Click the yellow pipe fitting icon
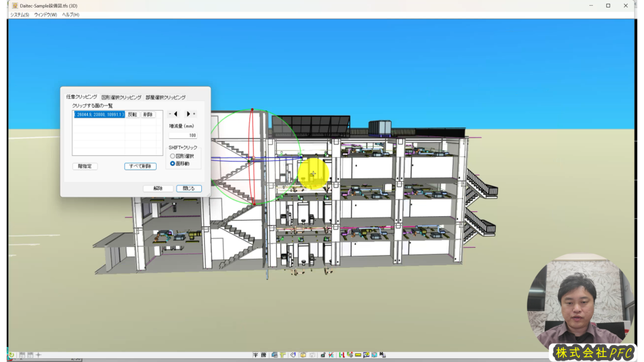Screen dimensions: 644x362 [x=283, y=355]
